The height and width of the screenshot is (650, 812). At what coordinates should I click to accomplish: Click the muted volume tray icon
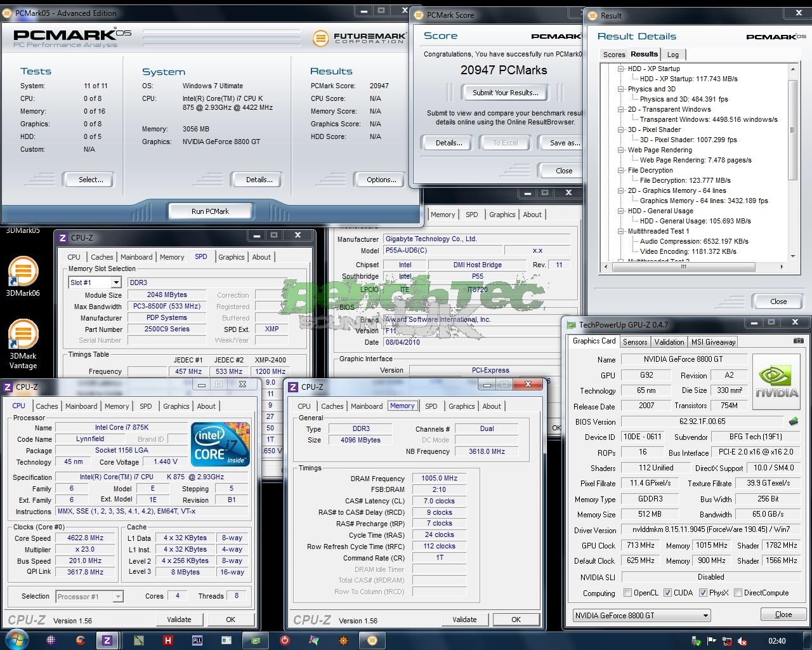pos(742,641)
